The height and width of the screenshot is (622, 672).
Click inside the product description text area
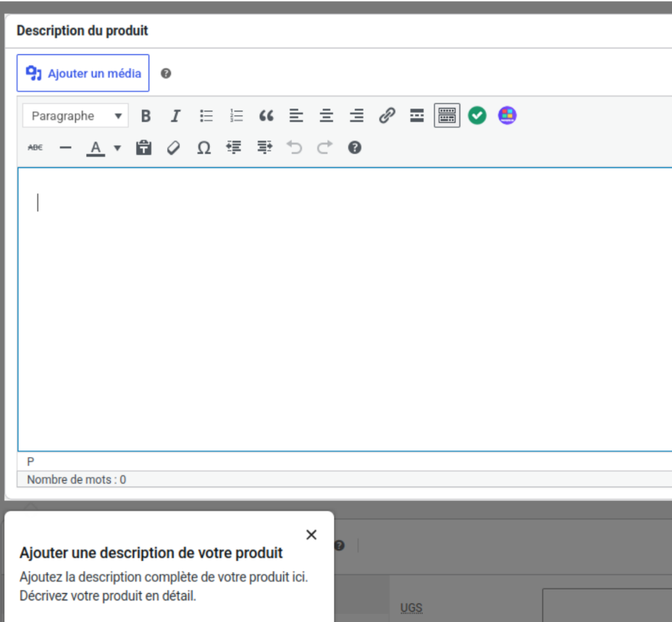click(x=345, y=309)
